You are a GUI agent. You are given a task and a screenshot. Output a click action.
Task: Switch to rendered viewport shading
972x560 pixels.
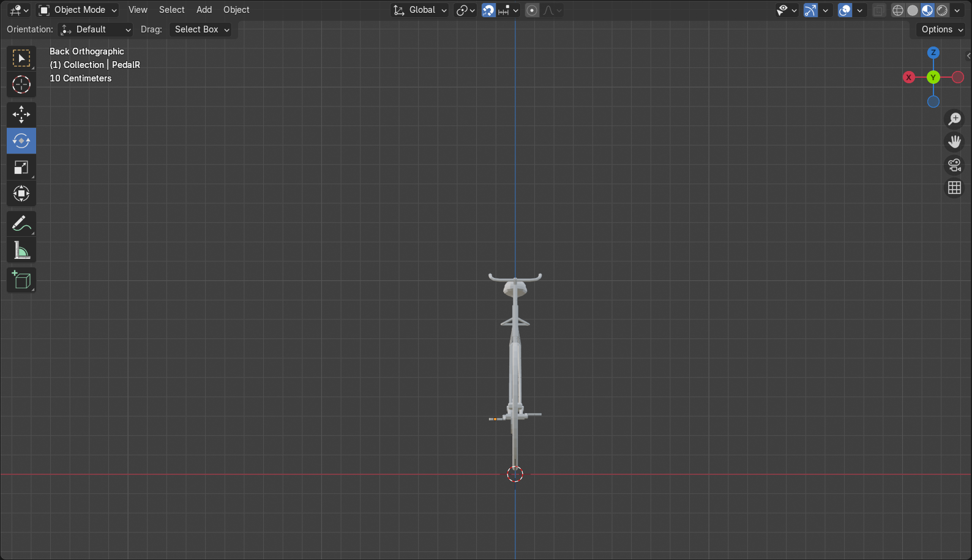pyautogui.click(x=942, y=10)
